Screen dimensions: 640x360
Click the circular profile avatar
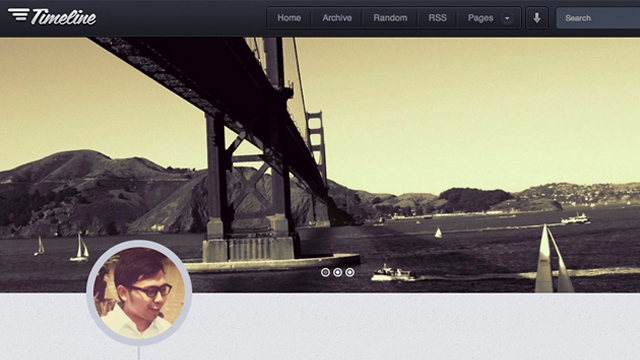pyautogui.click(x=139, y=293)
